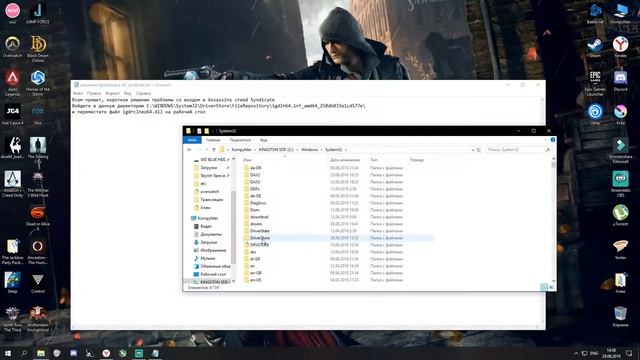Open Streamlabs OBS desktop shortcut
The image size is (640, 360).
[620, 184]
